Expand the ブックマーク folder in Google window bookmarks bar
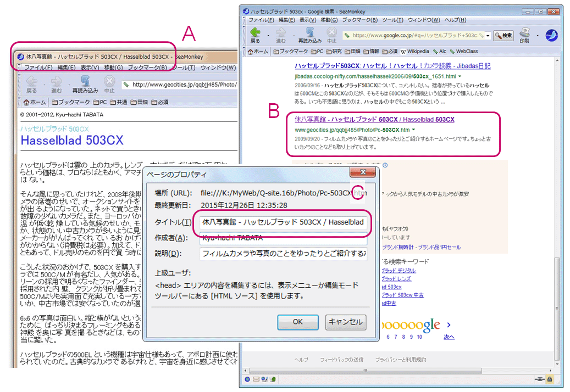The height and width of the screenshot is (392, 570). [290, 52]
